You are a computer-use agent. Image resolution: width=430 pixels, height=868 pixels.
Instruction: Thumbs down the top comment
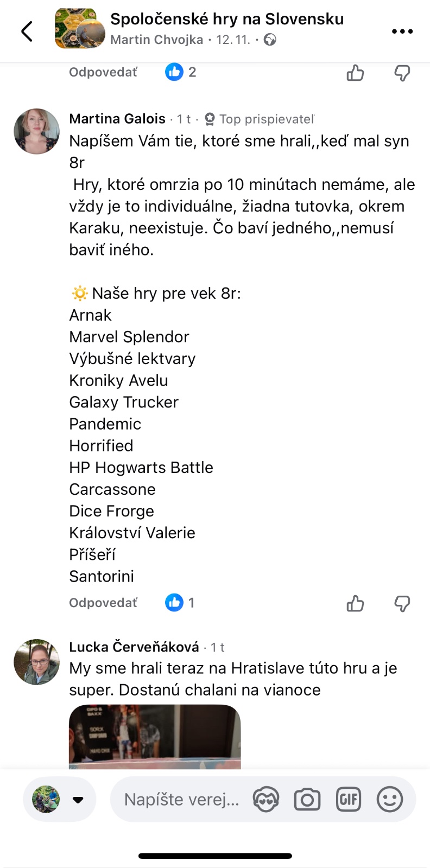pyautogui.click(x=402, y=73)
